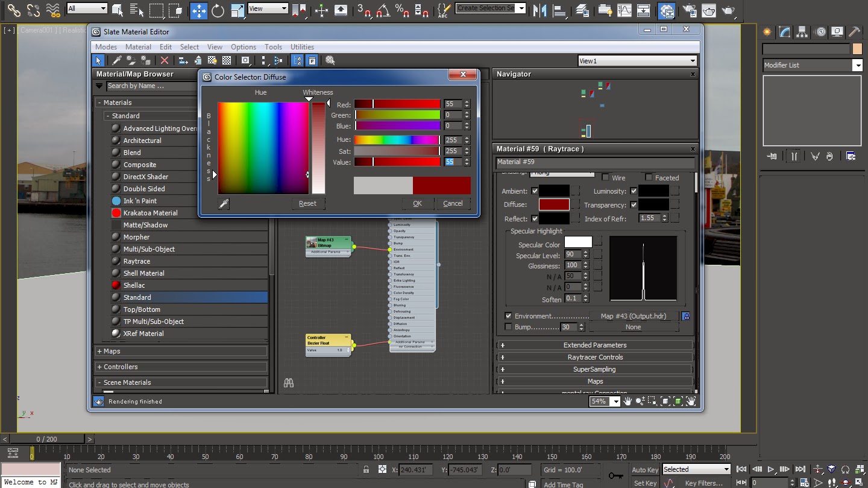Click the Select and Rotate tool
The width and height of the screenshot is (868, 488).
pos(218,10)
